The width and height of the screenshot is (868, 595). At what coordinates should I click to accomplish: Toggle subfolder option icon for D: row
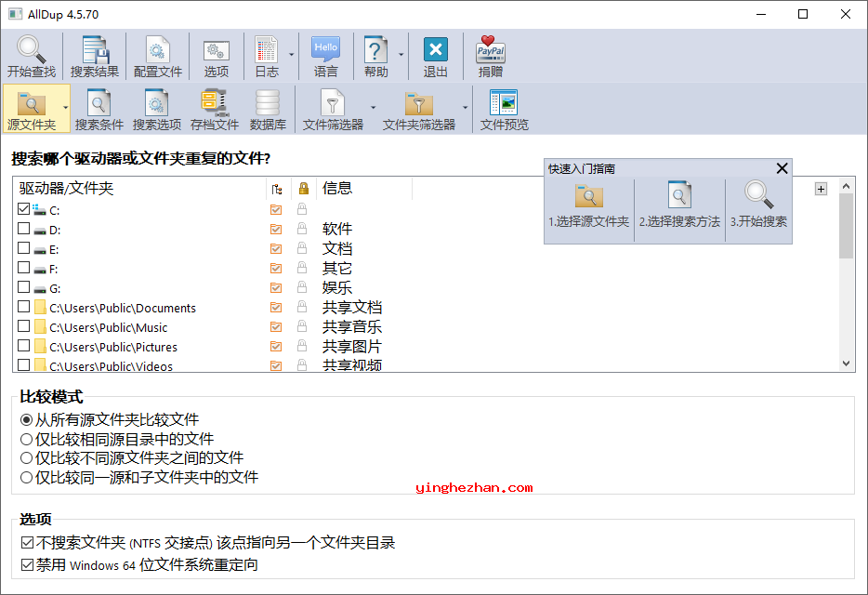(276, 229)
